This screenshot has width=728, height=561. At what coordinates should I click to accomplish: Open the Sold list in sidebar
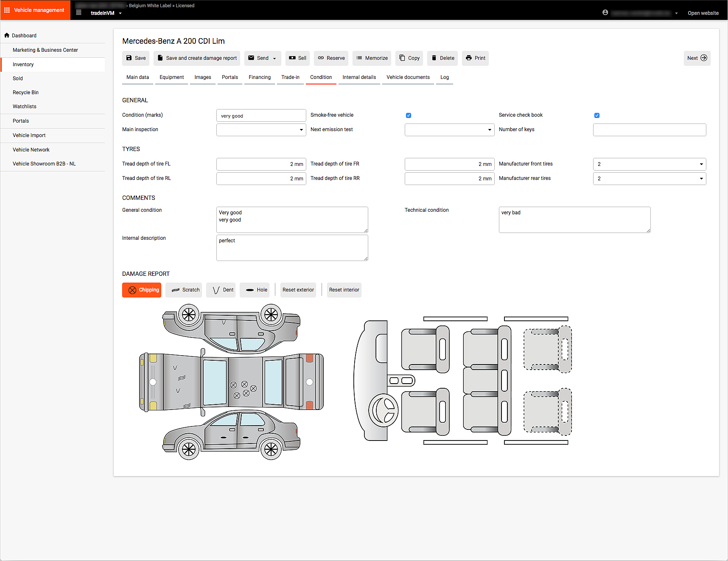tap(18, 79)
